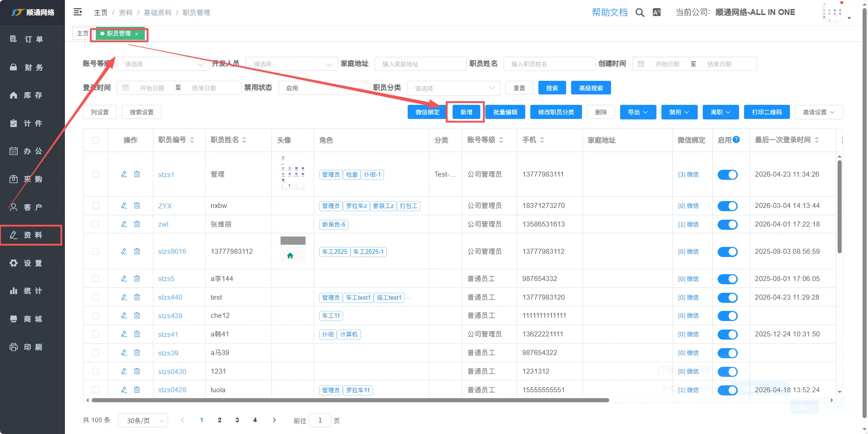Open the 帮助文档 link
The image size is (868, 434).
coord(609,13)
